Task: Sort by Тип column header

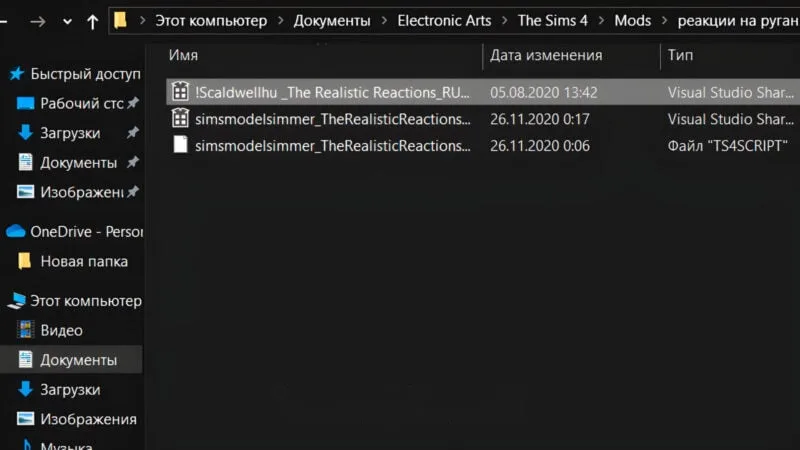Action: click(x=680, y=55)
